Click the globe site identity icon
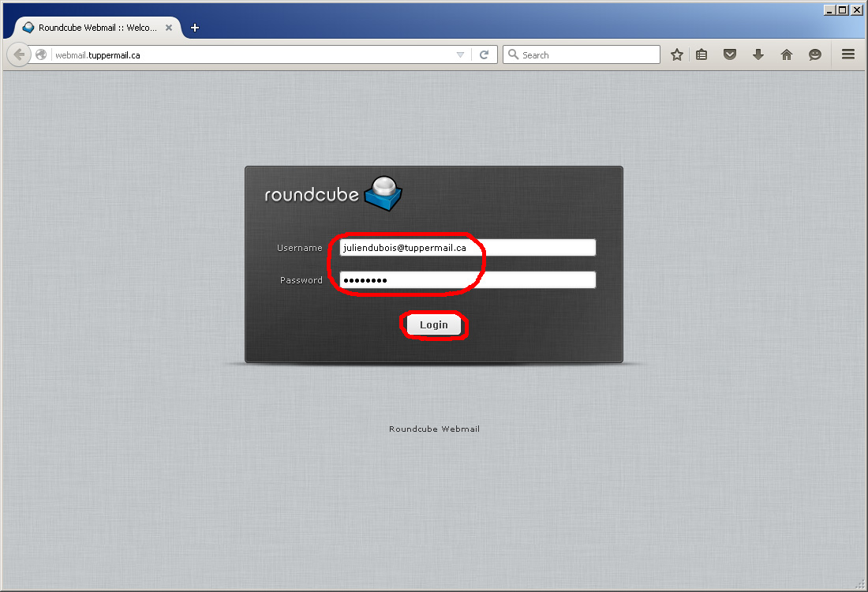The width and height of the screenshot is (868, 592). pyautogui.click(x=41, y=55)
